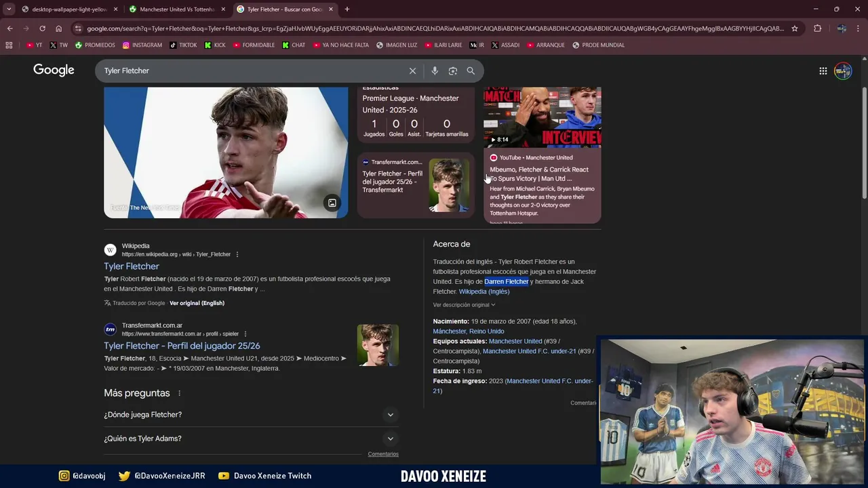Focus the Tyler Fletcher search field
Screen dimensions: 868x488
(251, 70)
